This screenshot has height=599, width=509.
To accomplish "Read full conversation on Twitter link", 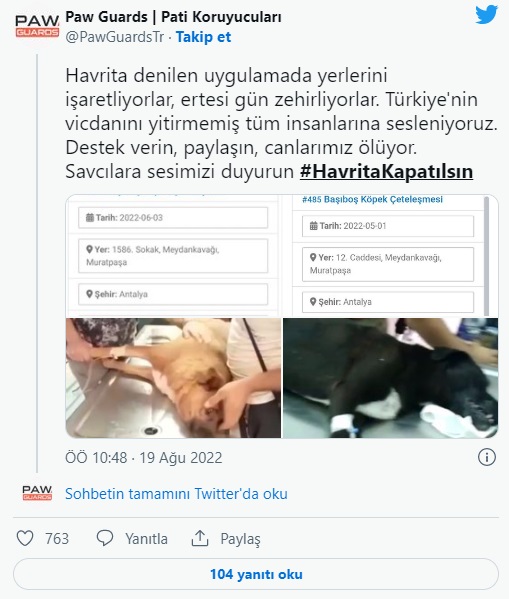I will click(x=176, y=494).
